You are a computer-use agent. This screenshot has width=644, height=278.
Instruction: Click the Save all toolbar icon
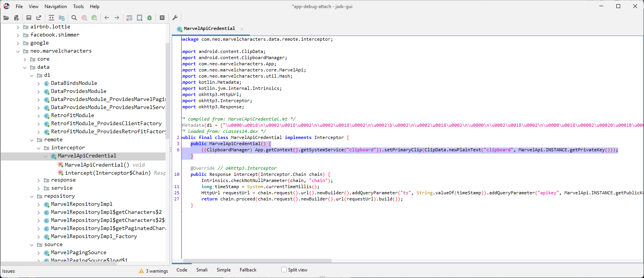pyautogui.click(x=29, y=18)
